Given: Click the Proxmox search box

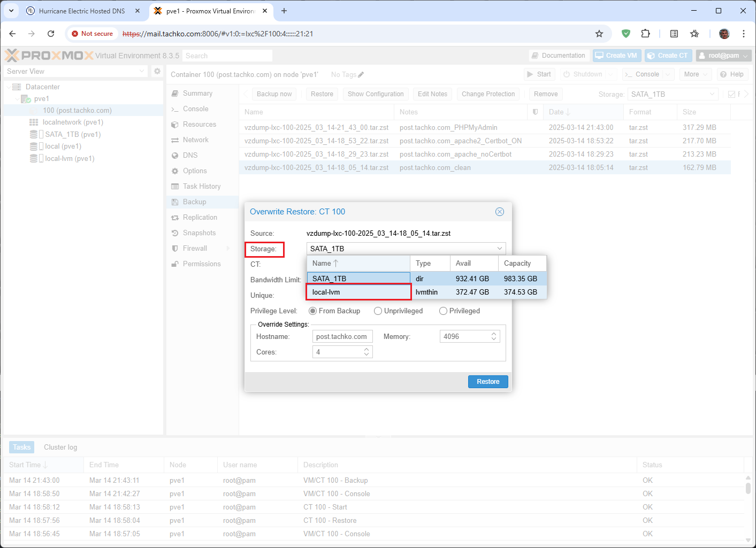Looking at the screenshot, I should point(227,56).
